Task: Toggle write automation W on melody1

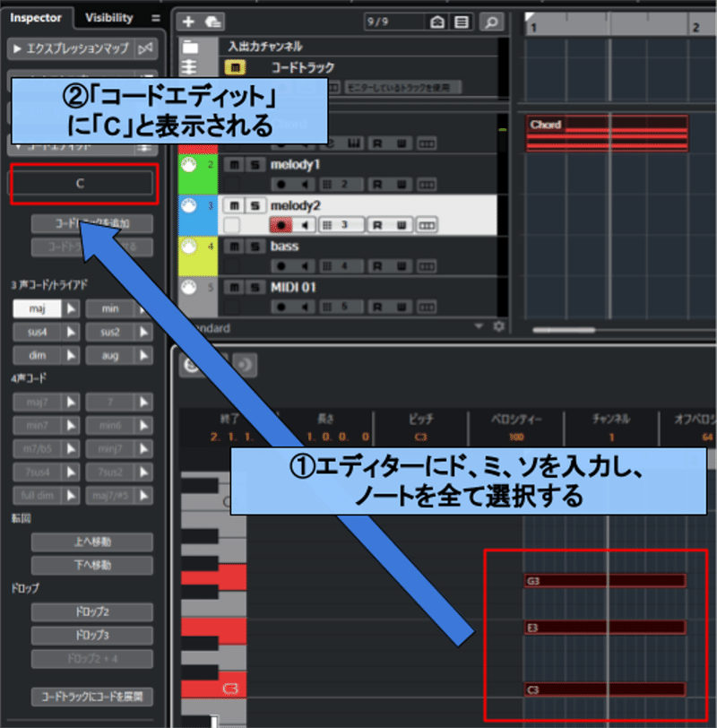Action: point(402,185)
